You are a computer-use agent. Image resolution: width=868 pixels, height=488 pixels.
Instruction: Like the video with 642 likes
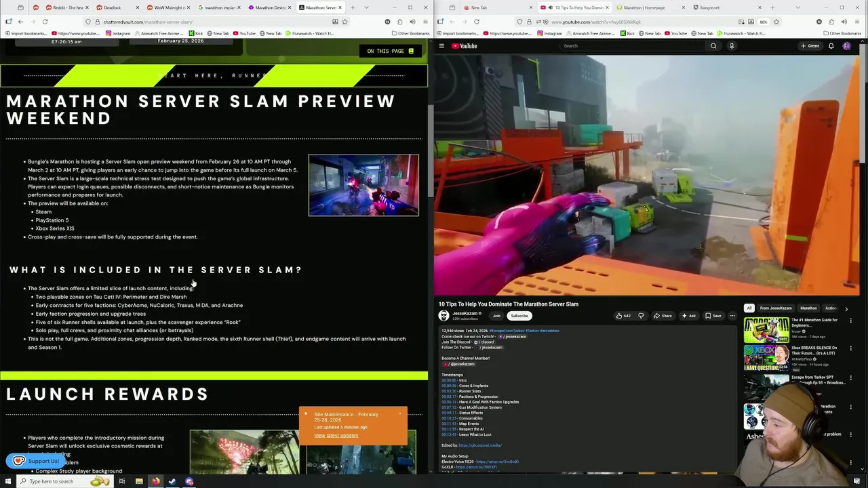623,316
